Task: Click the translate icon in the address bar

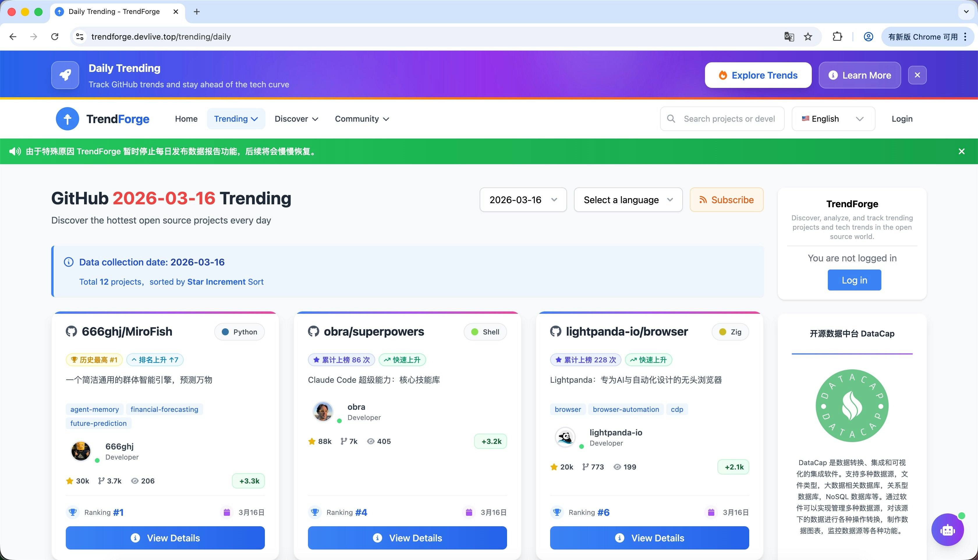Action: pos(789,37)
